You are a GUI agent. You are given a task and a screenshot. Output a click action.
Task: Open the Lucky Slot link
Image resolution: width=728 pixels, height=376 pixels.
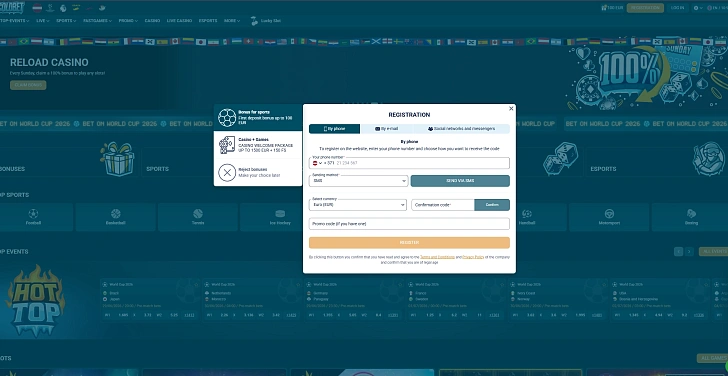pyautogui.click(x=266, y=21)
